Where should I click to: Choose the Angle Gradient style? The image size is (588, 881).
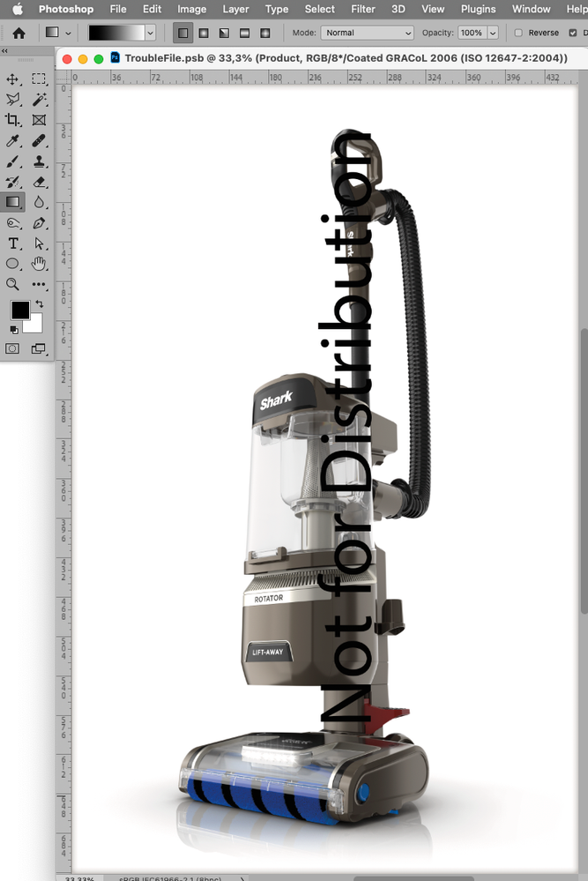tap(224, 33)
